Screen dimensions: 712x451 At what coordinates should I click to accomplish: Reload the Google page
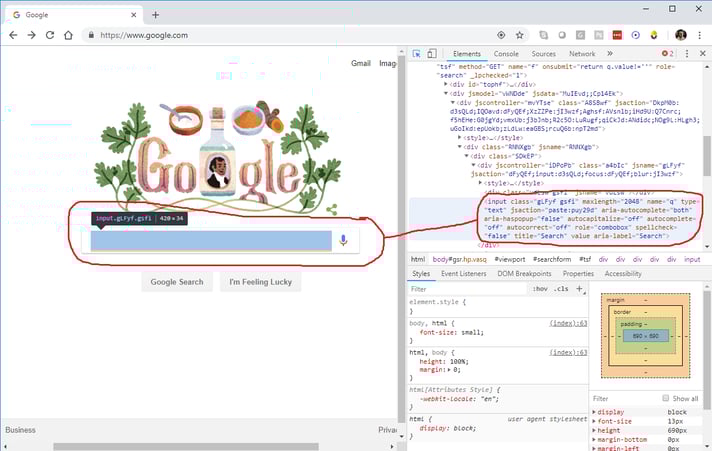[x=50, y=35]
